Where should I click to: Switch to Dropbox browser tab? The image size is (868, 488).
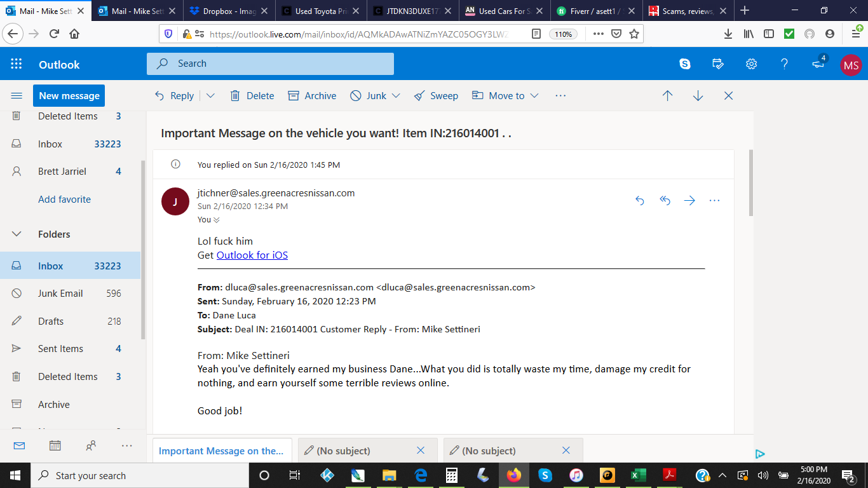[230, 11]
